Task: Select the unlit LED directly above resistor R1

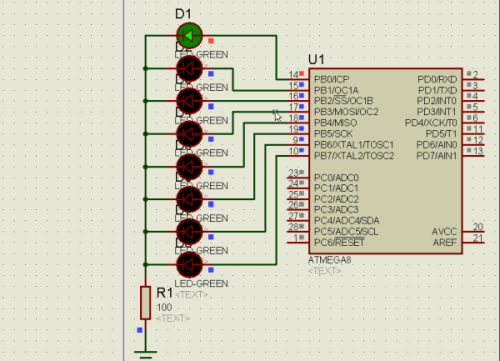Action: click(x=189, y=265)
